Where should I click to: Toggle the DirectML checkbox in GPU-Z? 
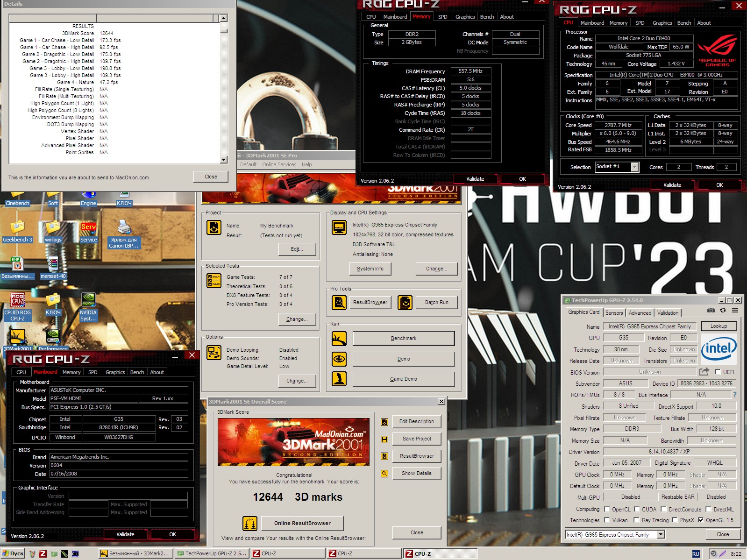tap(708, 510)
